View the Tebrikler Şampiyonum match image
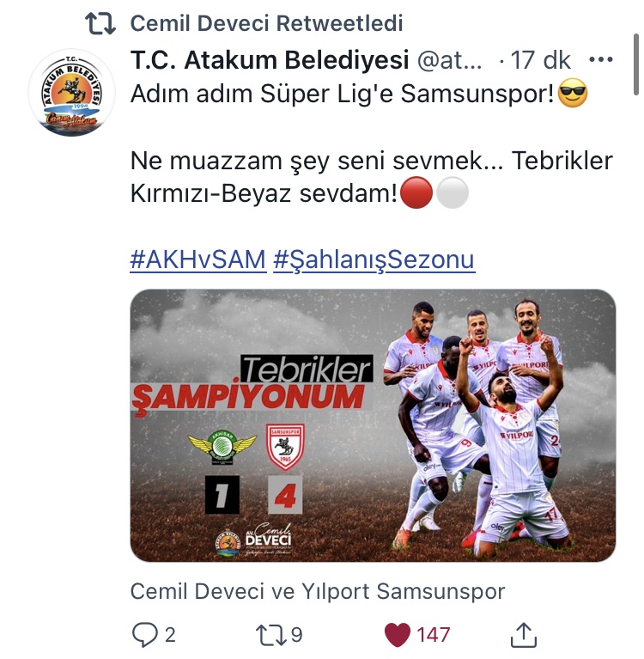 click(x=373, y=425)
